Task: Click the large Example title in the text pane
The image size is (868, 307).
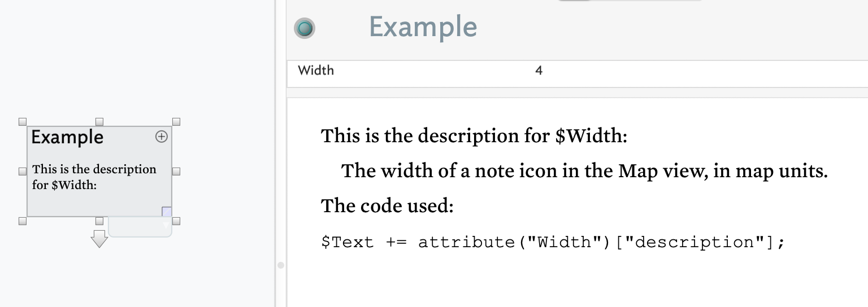Action: (423, 27)
